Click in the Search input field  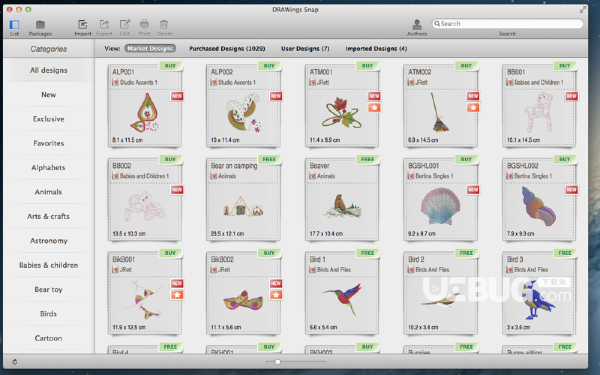(507, 24)
